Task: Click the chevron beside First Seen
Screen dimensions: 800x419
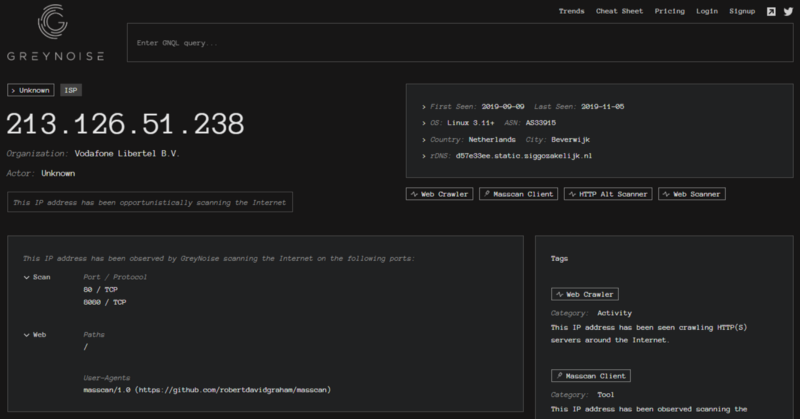Action: click(423, 107)
